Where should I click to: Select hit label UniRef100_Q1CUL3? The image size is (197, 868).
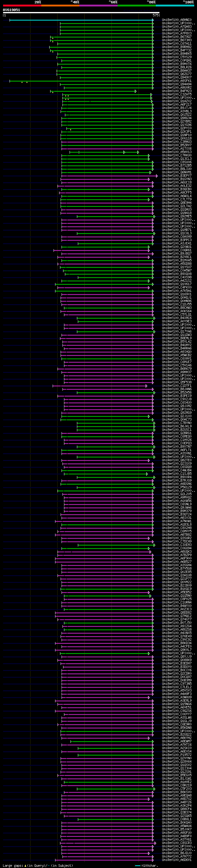click(x=176, y=233)
